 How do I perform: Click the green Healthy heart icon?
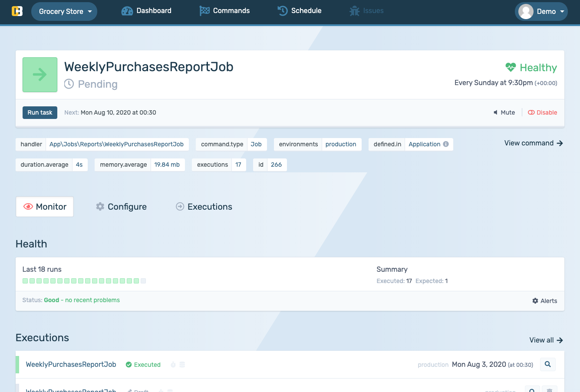click(511, 67)
